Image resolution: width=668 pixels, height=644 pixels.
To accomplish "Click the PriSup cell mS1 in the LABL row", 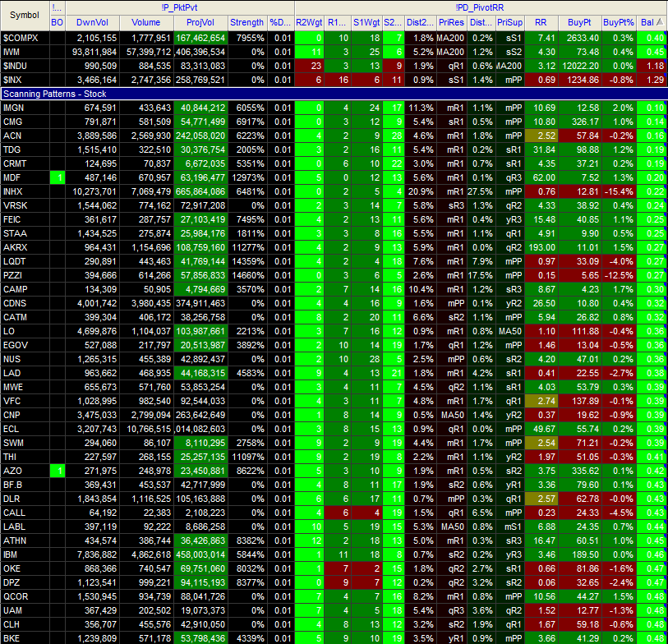I will pos(510,527).
